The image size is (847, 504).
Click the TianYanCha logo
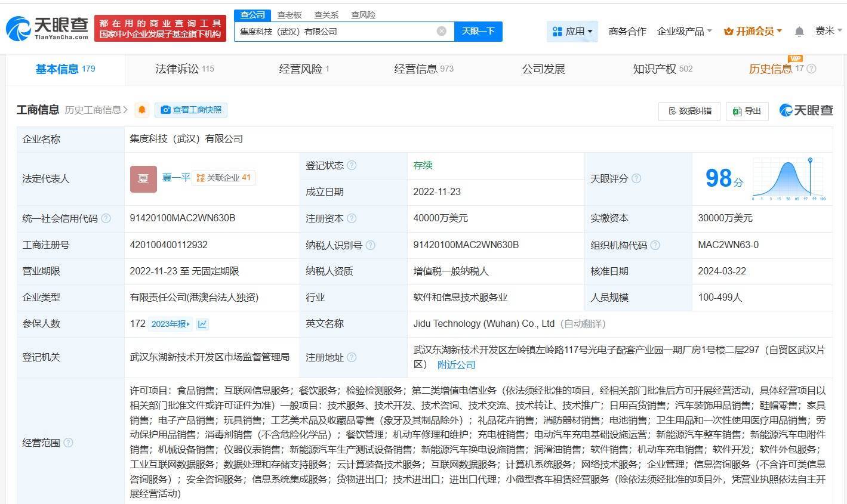(47, 27)
